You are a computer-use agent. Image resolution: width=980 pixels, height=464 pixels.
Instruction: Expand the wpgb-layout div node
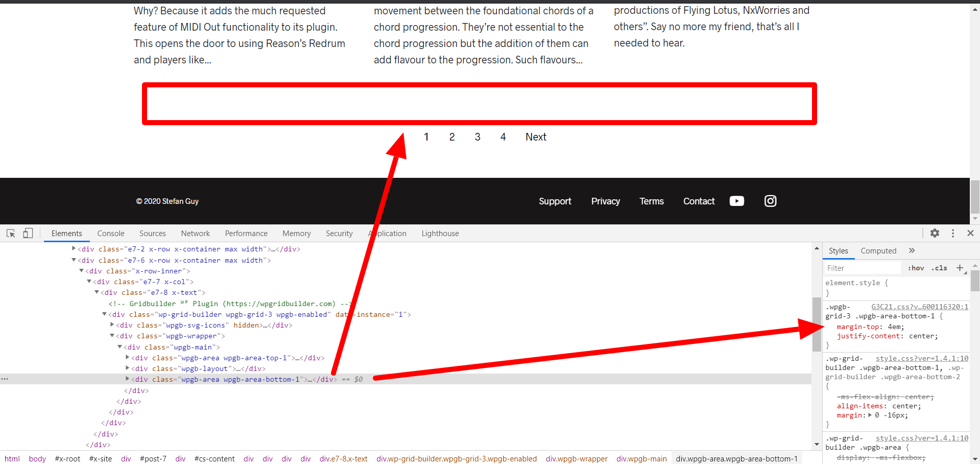127,368
